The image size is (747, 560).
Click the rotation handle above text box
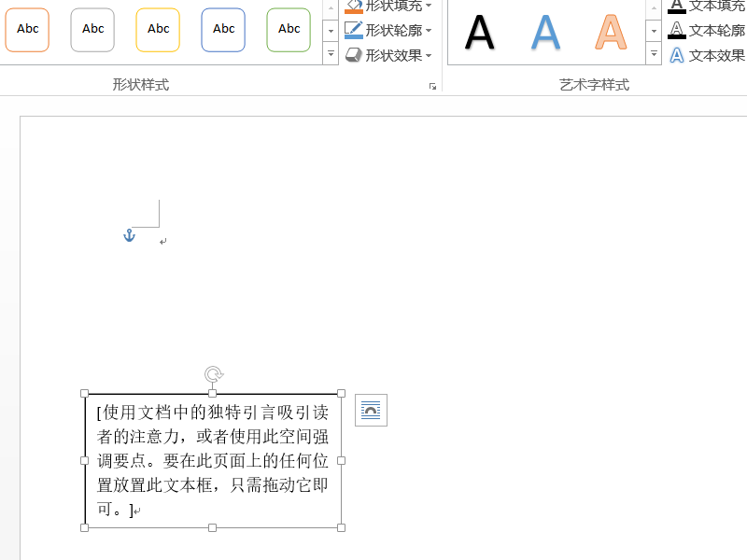point(214,374)
